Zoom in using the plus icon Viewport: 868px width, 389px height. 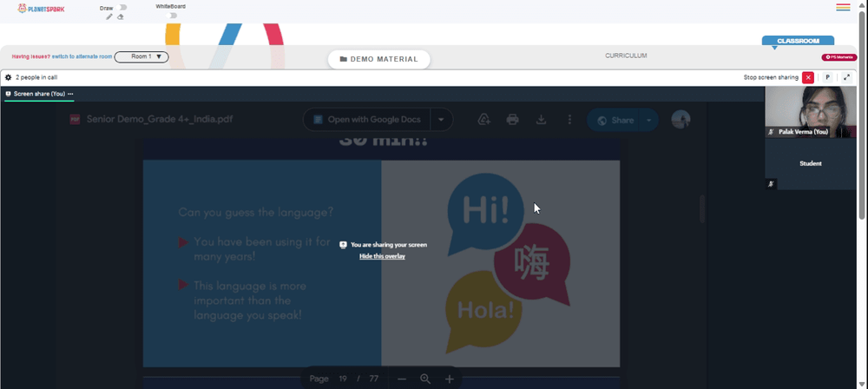click(450, 379)
